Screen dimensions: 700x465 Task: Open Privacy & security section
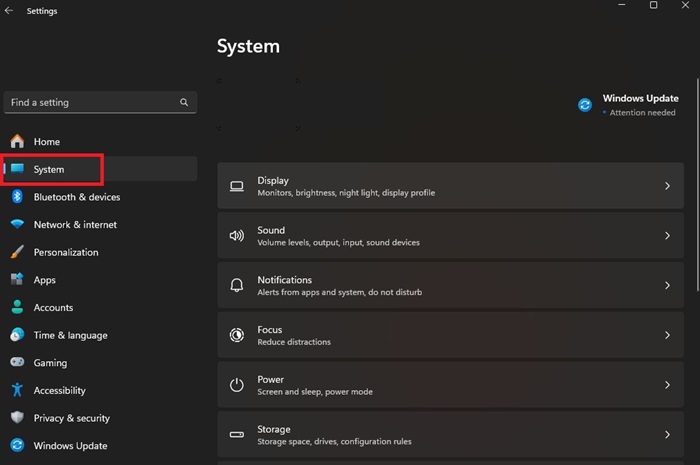click(x=100, y=418)
